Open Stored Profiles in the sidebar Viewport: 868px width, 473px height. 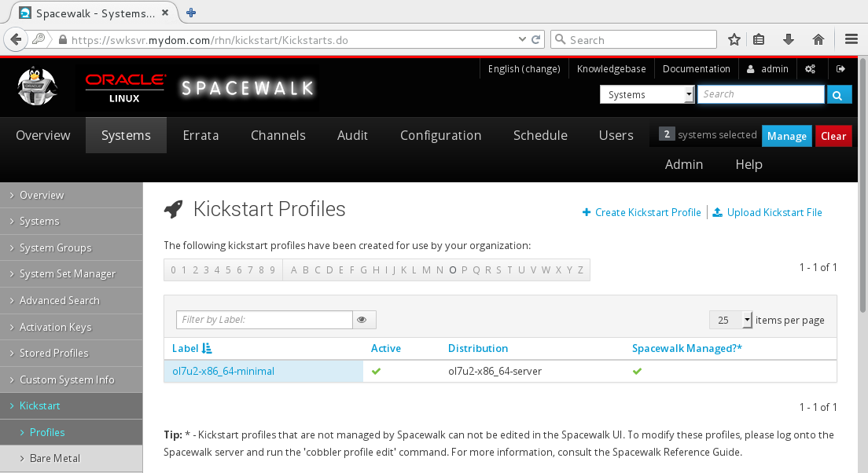72,353
